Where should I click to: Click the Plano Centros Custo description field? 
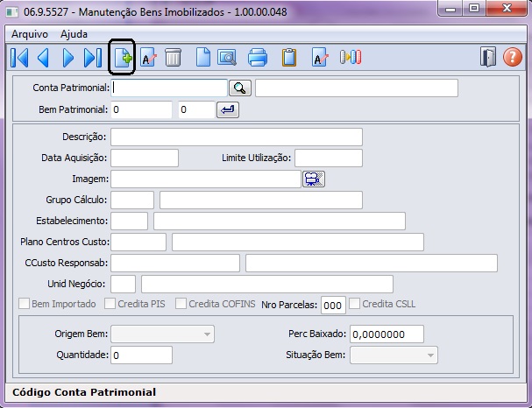coord(298,242)
